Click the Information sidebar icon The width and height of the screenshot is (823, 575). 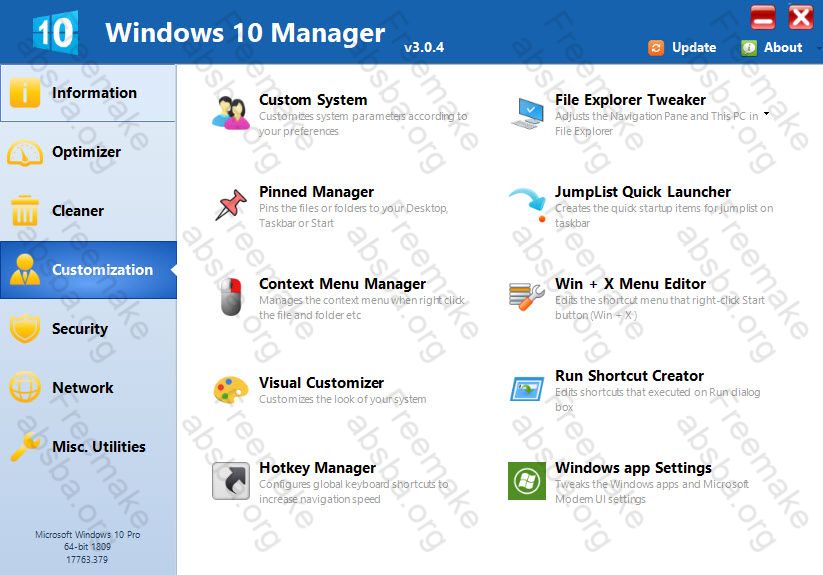coord(25,93)
